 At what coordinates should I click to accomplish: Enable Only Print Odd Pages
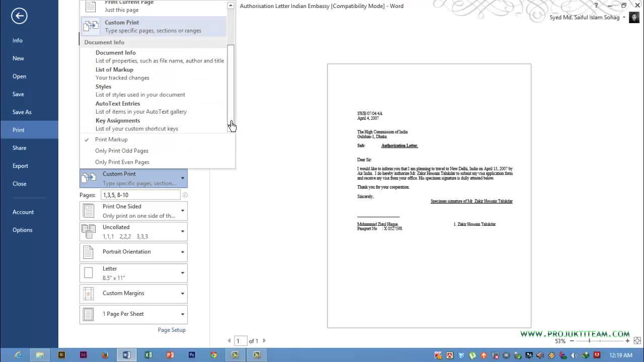click(121, 151)
